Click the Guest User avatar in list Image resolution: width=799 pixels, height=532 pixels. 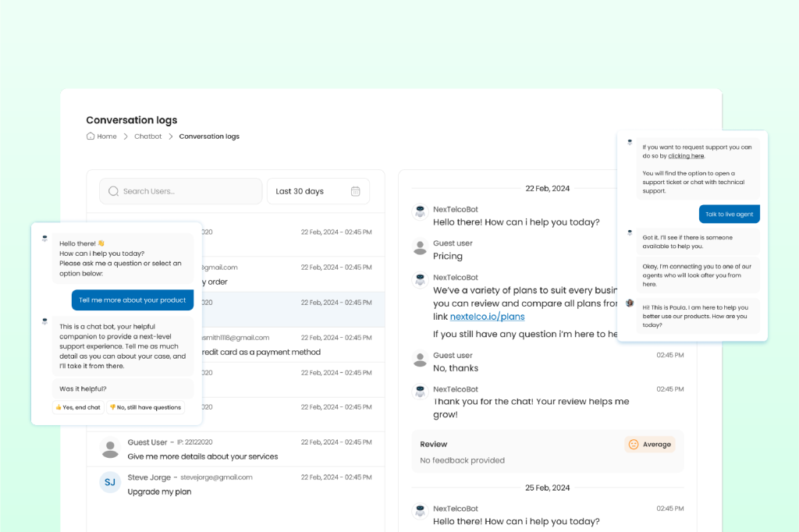(110, 449)
